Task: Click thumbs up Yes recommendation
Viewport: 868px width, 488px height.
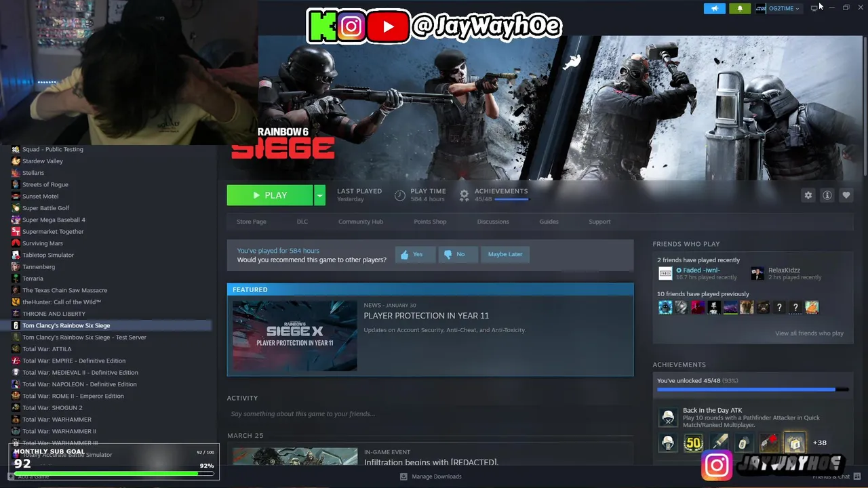Action: [x=414, y=254]
